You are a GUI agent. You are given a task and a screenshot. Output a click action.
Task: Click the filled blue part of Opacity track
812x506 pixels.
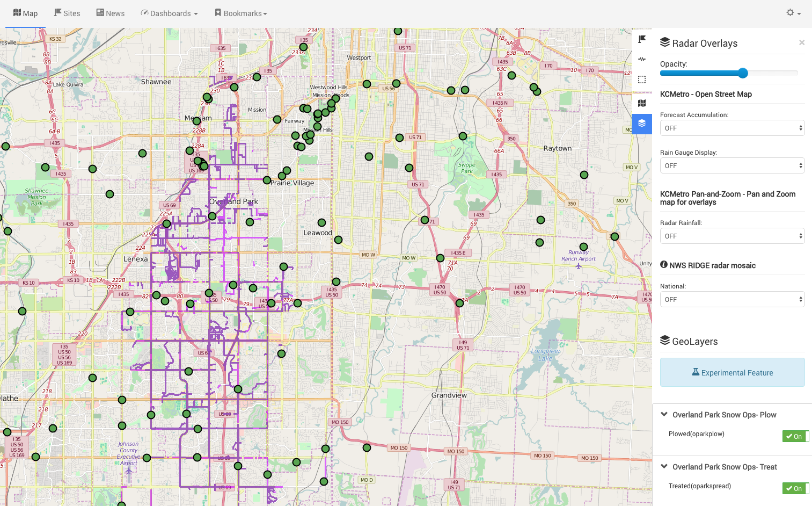point(699,73)
